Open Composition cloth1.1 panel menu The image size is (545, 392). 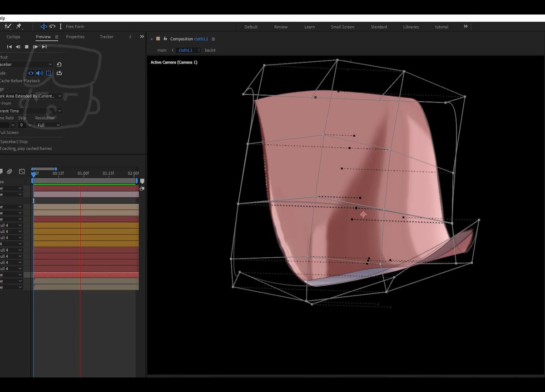213,39
